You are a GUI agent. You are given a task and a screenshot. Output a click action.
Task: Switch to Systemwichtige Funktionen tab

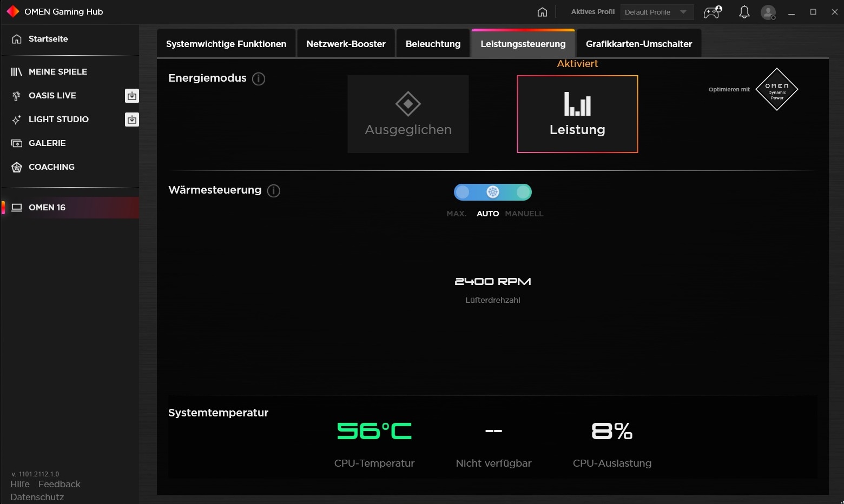[226, 44]
